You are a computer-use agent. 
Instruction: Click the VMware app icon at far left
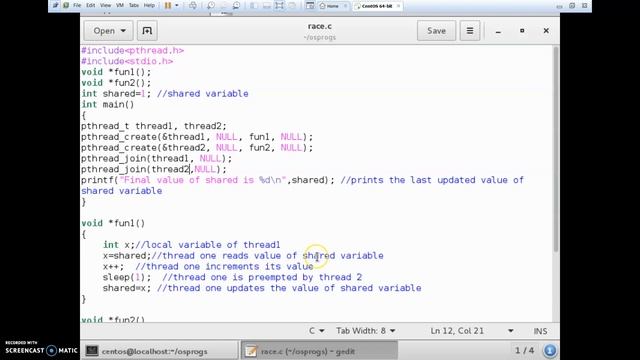(56, 5)
